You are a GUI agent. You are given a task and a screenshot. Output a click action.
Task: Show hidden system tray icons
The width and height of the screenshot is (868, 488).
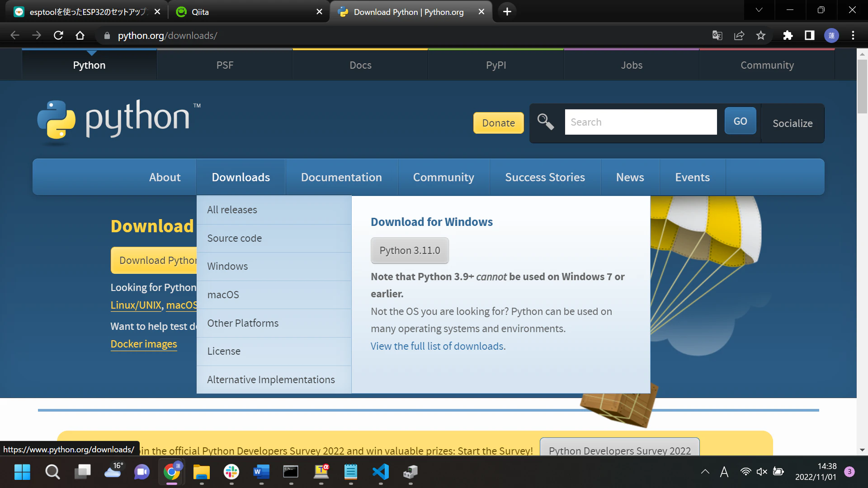click(x=705, y=472)
